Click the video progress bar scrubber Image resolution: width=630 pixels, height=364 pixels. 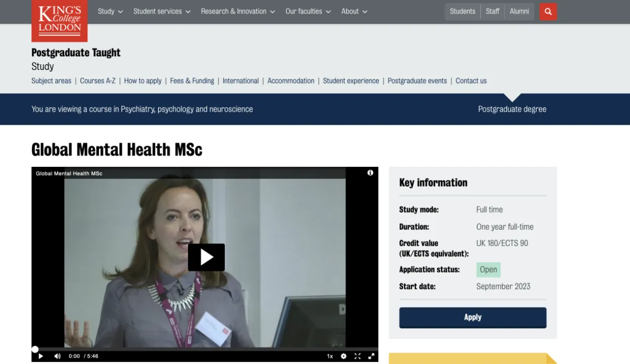(35, 349)
